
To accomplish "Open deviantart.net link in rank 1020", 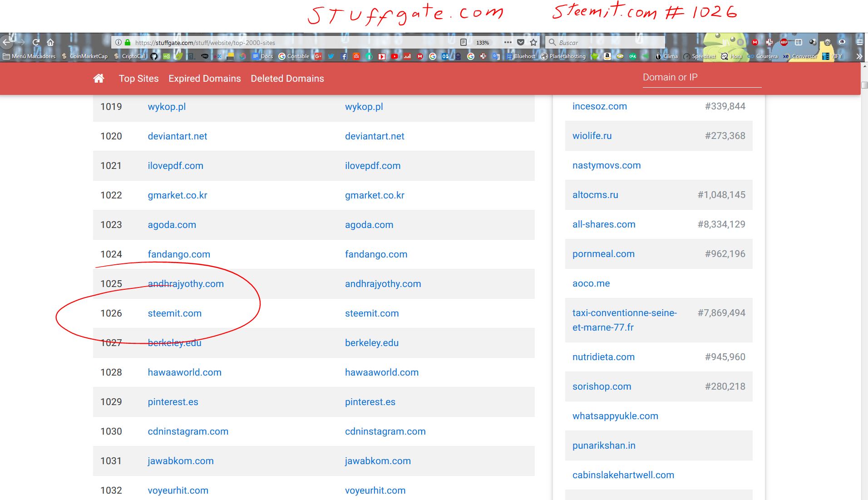I will tap(178, 136).
